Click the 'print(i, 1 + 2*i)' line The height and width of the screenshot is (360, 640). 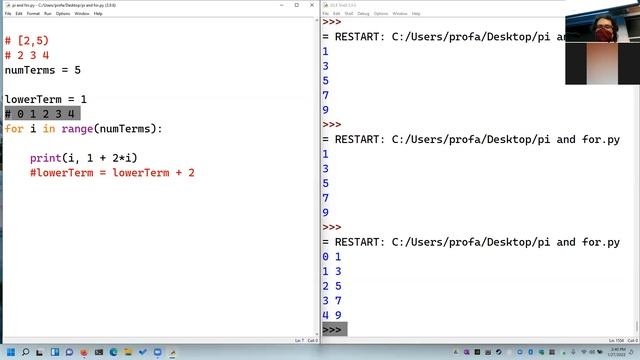coord(84,158)
